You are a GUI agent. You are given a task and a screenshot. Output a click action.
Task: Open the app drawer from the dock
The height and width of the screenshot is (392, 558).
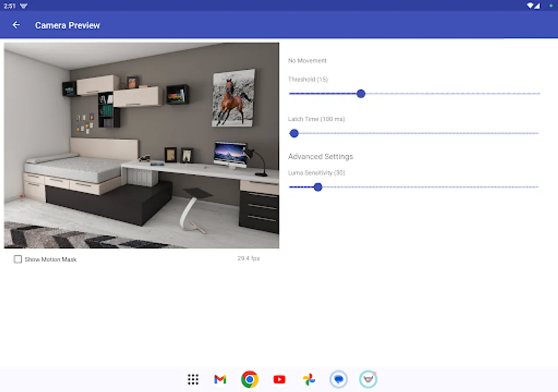coord(192,379)
